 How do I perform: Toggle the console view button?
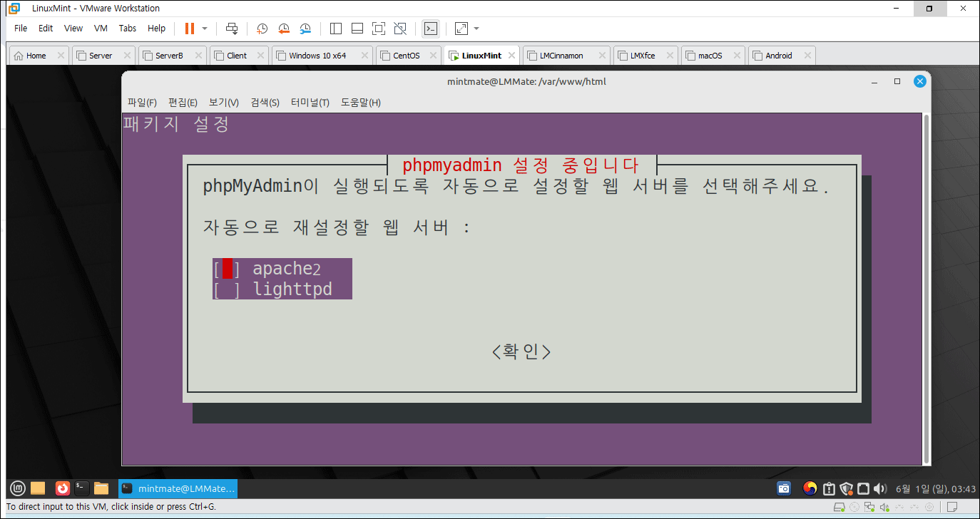point(430,29)
